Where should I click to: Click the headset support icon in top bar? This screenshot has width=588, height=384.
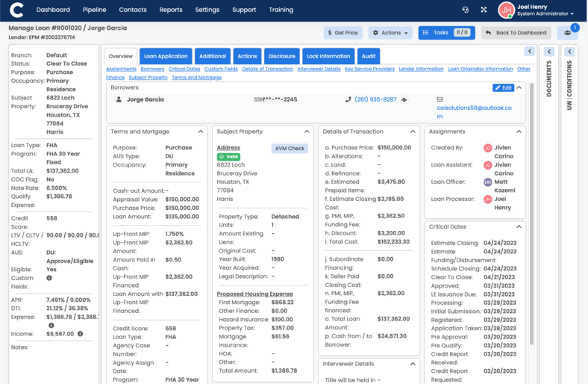465,10
